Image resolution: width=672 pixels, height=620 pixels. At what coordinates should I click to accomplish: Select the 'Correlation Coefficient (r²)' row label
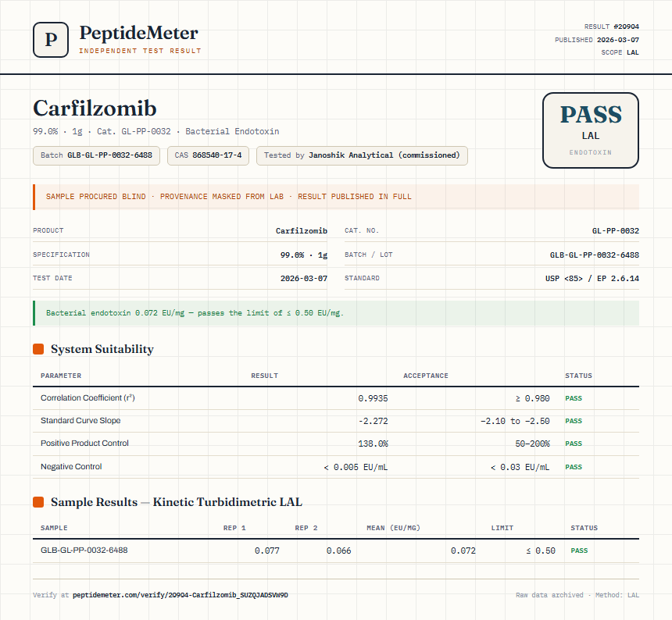click(88, 397)
